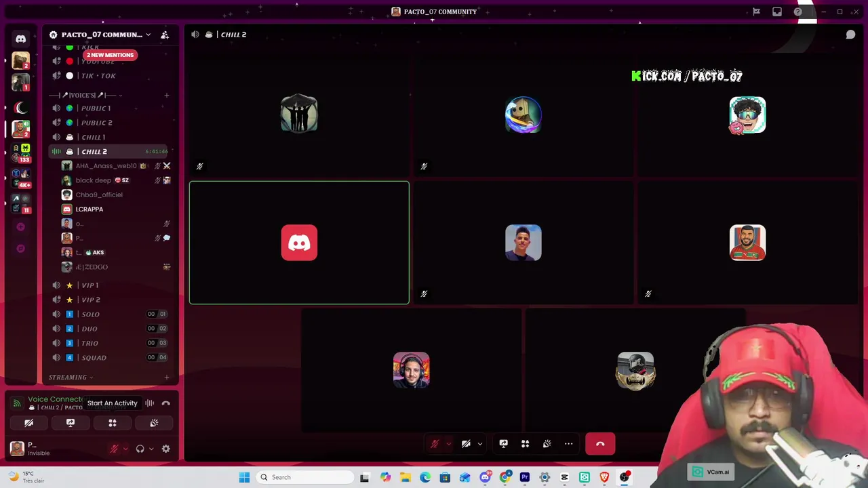Unmute microphone in user panel

(114, 449)
